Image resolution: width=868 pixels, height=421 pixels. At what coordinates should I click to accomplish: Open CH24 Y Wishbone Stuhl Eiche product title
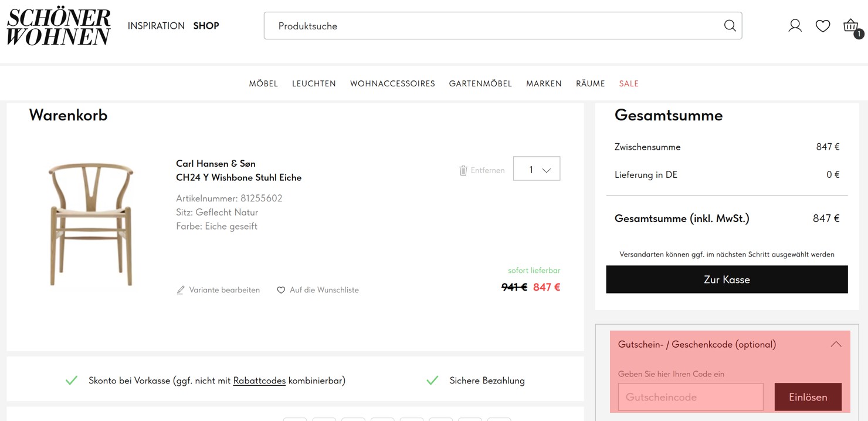(x=239, y=177)
